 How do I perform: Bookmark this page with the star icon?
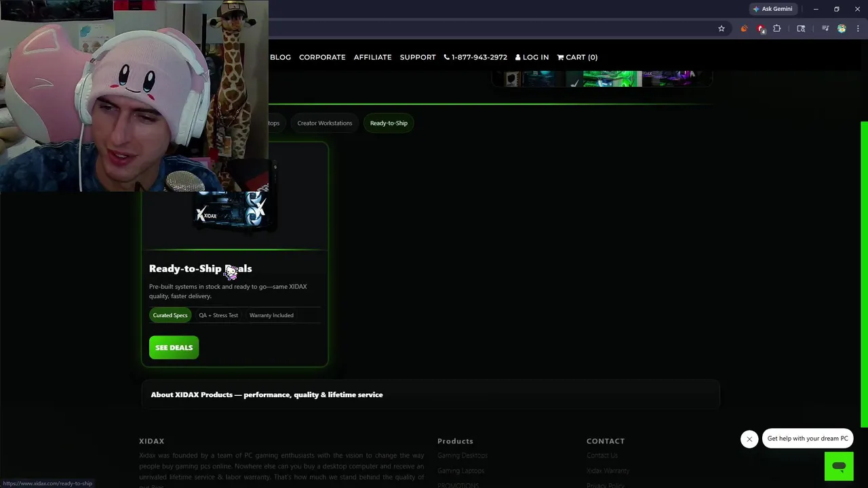point(722,28)
